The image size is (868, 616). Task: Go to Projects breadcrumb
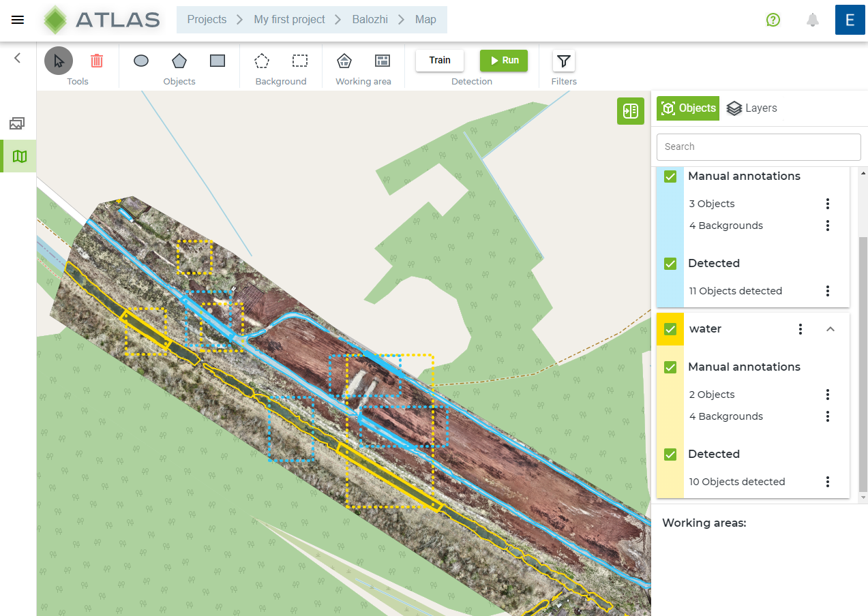pos(207,20)
